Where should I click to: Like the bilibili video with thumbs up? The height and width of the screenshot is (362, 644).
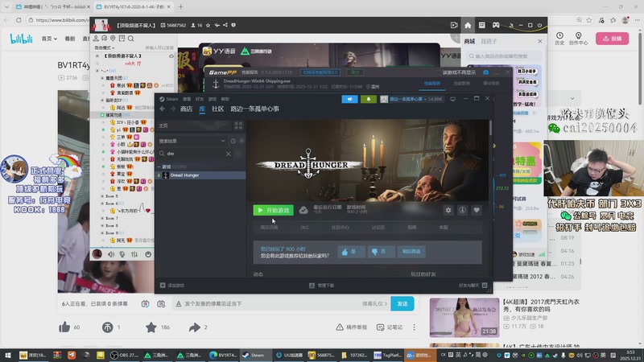click(64, 327)
